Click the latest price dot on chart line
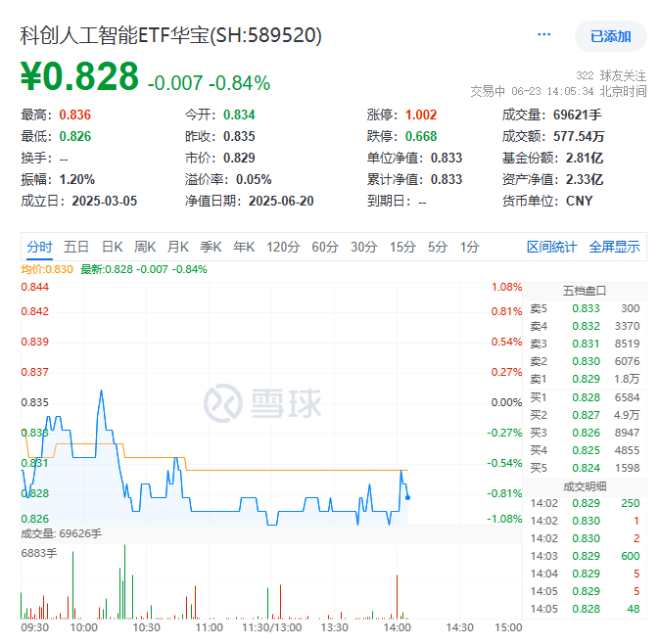This screenshot has height=644, width=659. coord(407,498)
